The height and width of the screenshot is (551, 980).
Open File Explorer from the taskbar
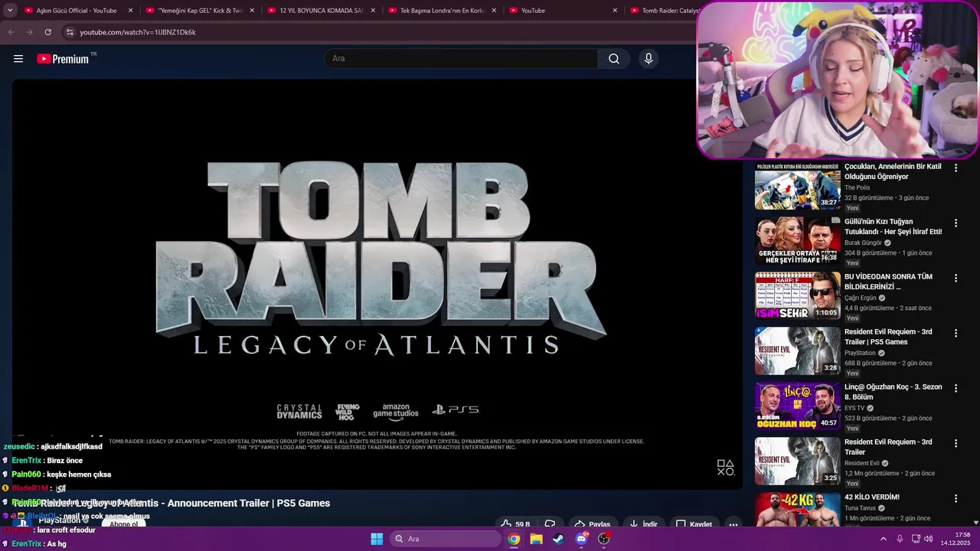(536, 539)
